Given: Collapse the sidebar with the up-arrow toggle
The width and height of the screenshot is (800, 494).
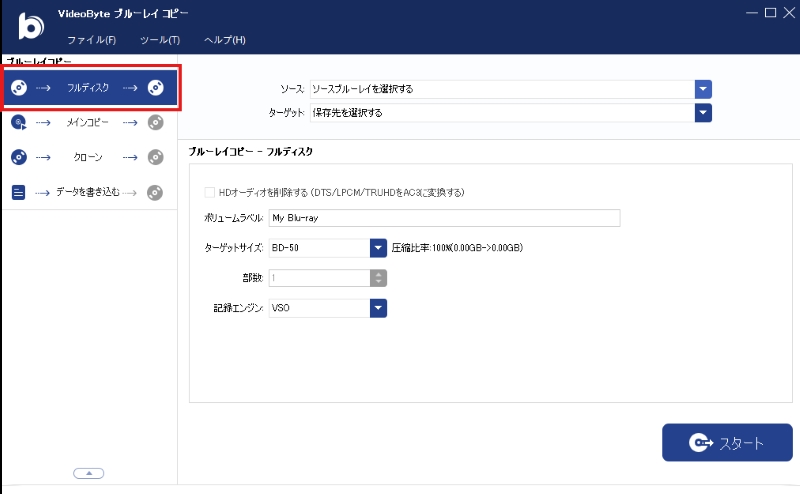Looking at the screenshot, I should [89, 474].
